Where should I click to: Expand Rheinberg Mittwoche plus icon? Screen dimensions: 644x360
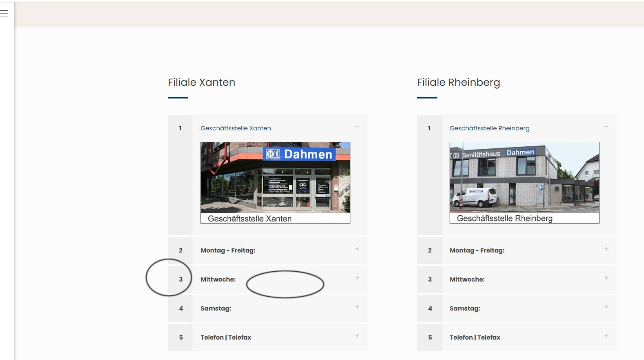pos(606,278)
